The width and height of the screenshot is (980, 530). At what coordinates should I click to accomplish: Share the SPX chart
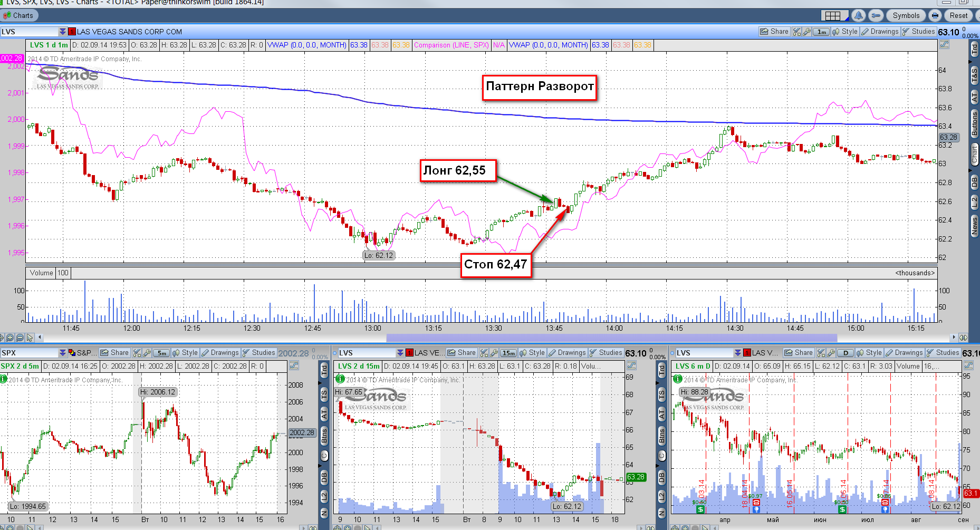point(114,353)
